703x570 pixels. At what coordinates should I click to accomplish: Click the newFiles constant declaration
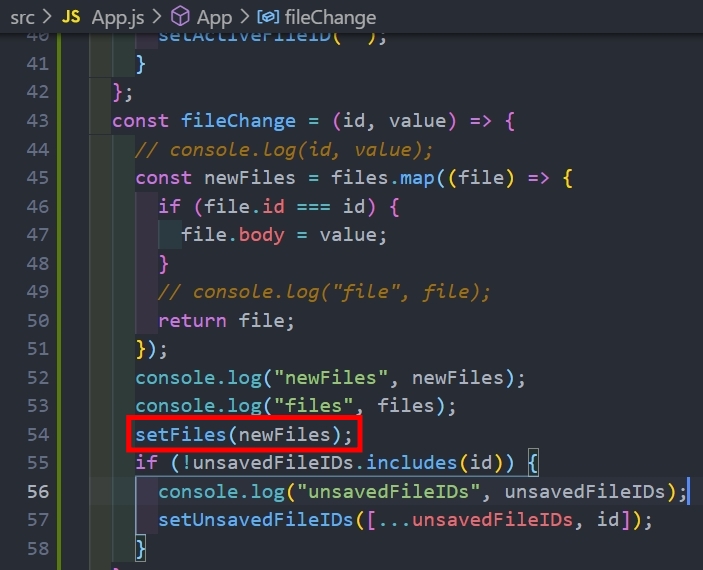(x=250, y=178)
